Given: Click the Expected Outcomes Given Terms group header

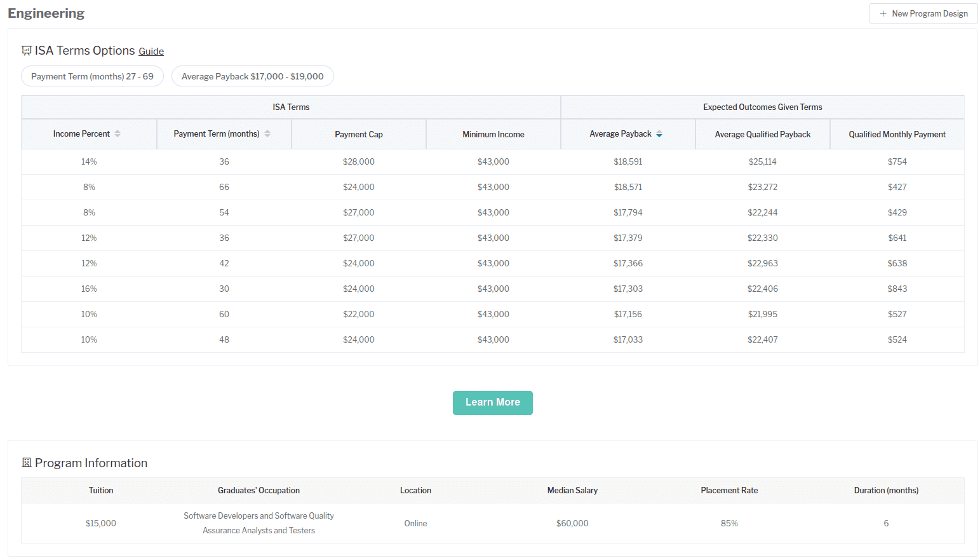Looking at the screenshot, I should click(762, 107).
